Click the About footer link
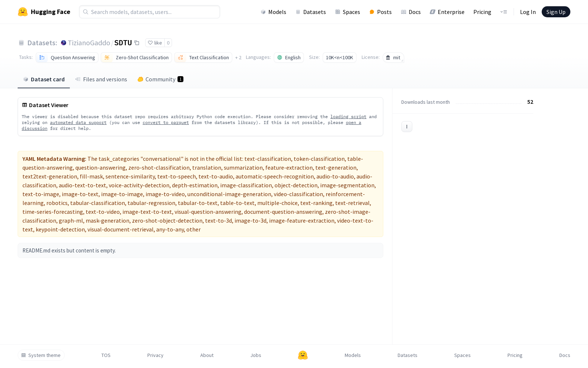The height and width of the screenshot is (368, 588). pyautogui.click(x=207, y=355)
